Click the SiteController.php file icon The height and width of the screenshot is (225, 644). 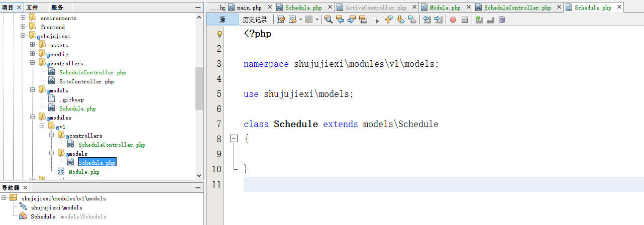click(x=51, y=81)
